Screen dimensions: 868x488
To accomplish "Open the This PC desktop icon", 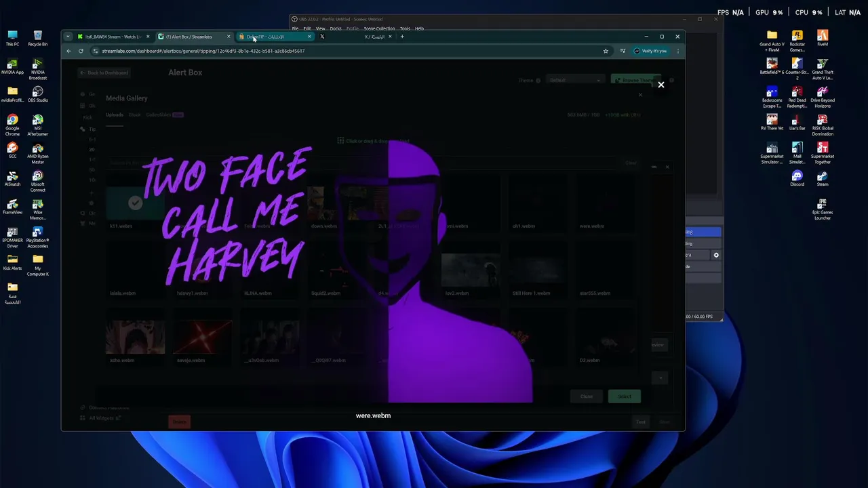I will 12,38.
